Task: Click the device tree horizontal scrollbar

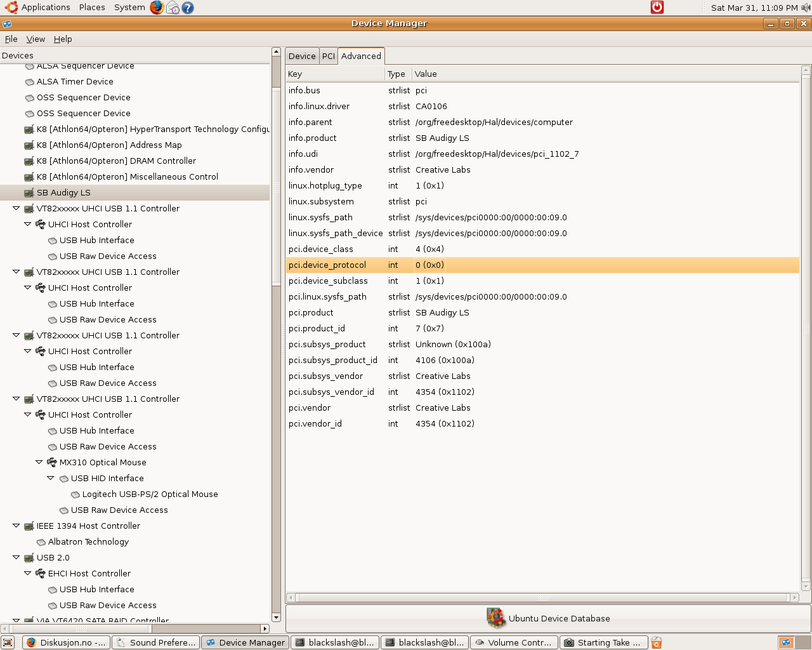Action: pyautogui.click(x=80, y=628)
